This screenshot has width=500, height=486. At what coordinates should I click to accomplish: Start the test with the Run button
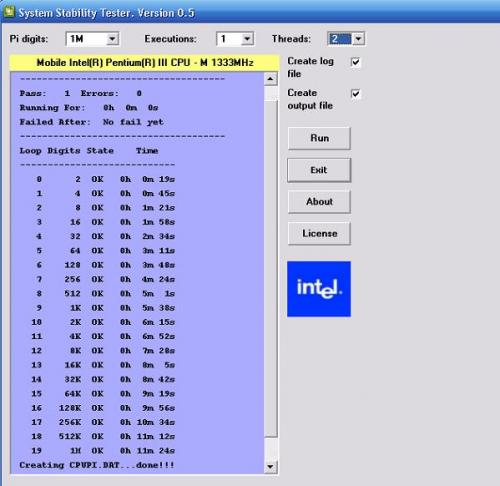pos(319,138)
